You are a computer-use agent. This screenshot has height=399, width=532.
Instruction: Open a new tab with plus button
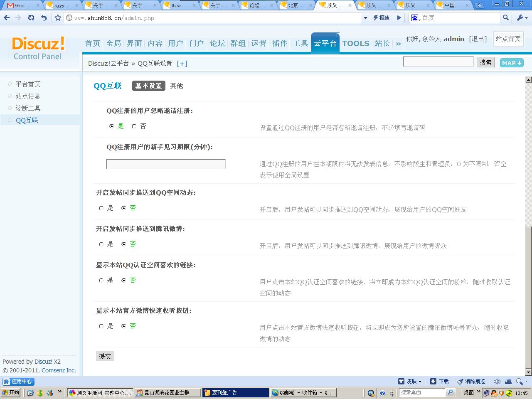pos(479,5)
